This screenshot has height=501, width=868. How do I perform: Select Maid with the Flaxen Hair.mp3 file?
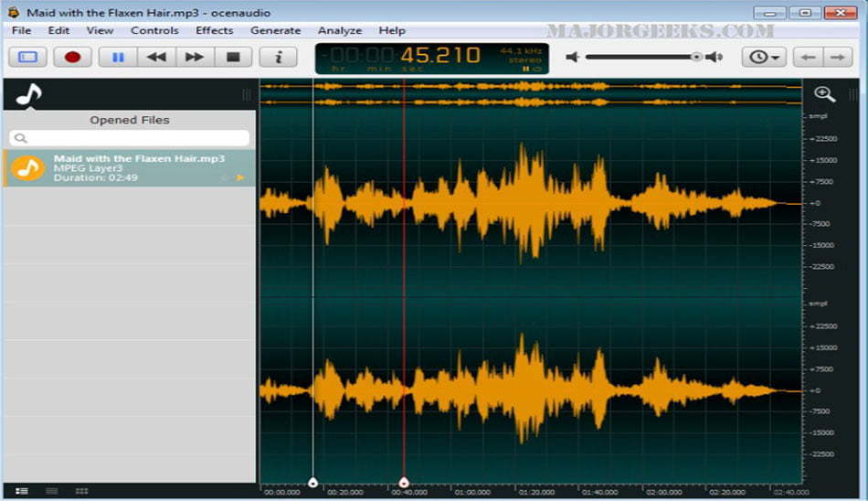click(130, 168)
